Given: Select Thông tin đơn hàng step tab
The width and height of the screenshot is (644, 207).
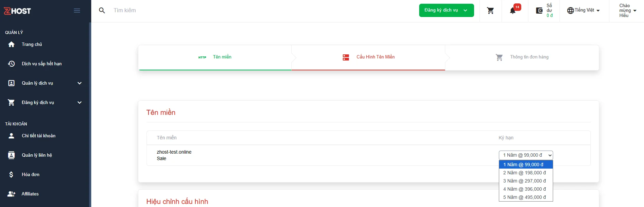Looking at the screenshot, I should [x=522, y=57].
